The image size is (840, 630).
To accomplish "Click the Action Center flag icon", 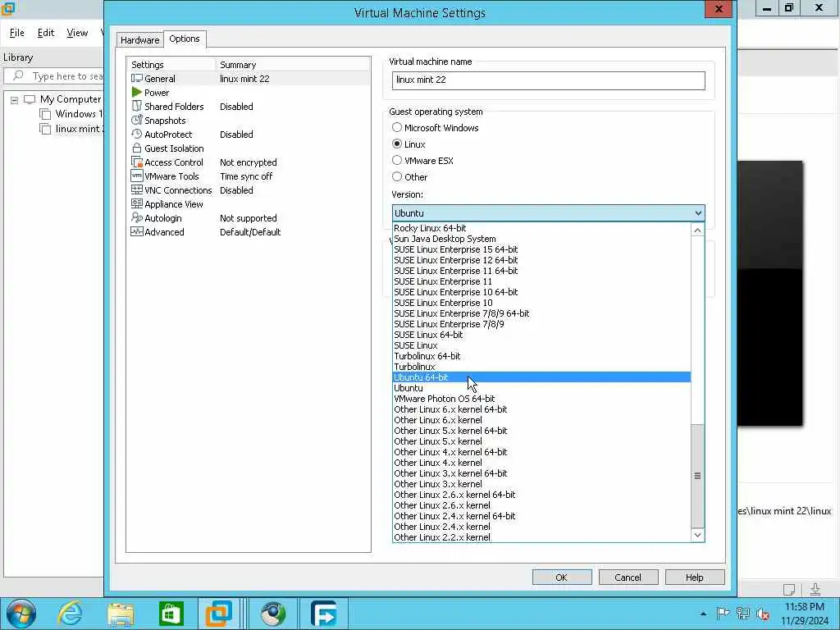I will tap(723, 614).
